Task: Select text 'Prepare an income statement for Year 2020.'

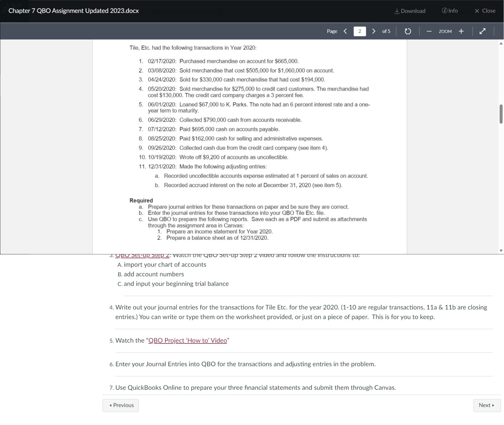Action: tap(219, 231)
